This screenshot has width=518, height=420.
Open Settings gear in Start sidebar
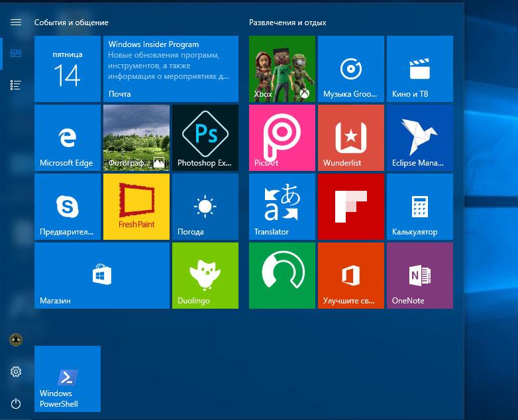pyautogui.click(x=16, y=372)
